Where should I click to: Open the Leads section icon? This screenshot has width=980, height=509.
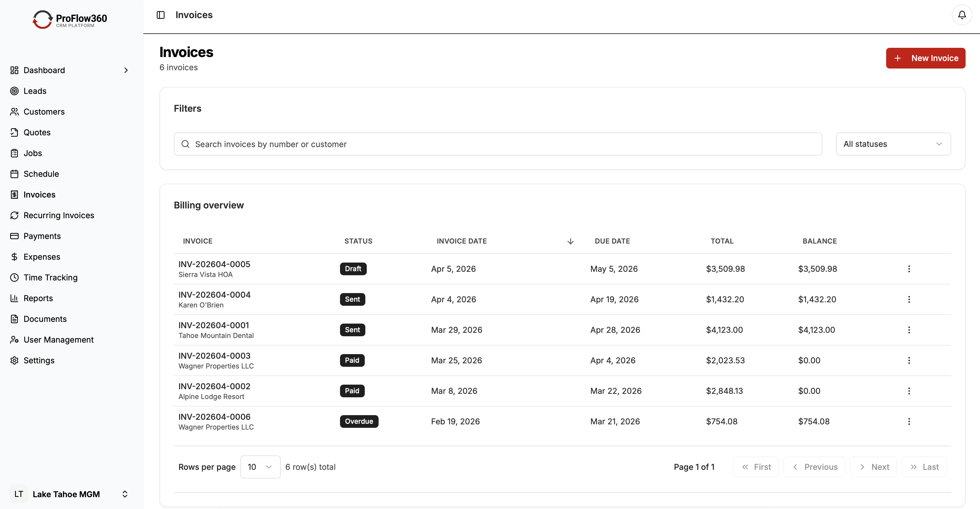coord(14,91)
